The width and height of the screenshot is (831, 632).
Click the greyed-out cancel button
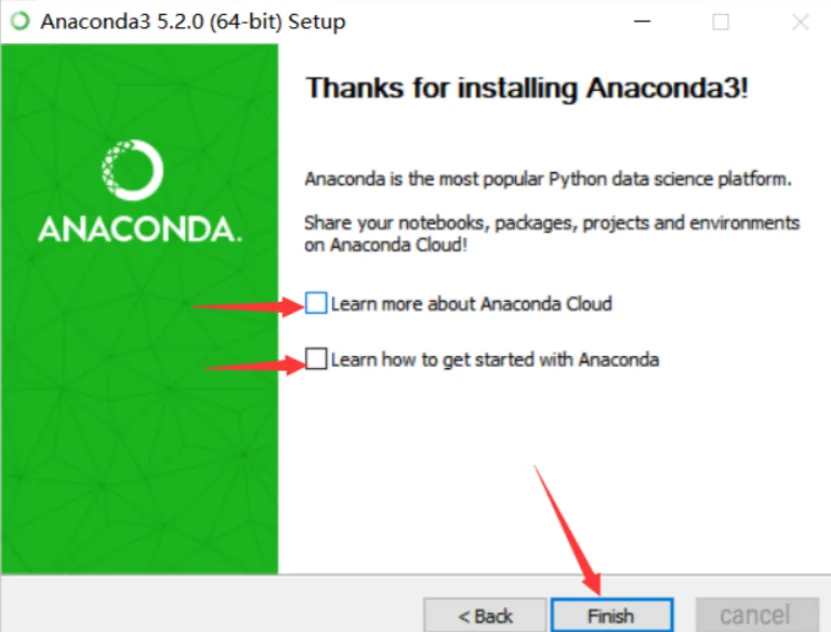click(x=756, y=616)
